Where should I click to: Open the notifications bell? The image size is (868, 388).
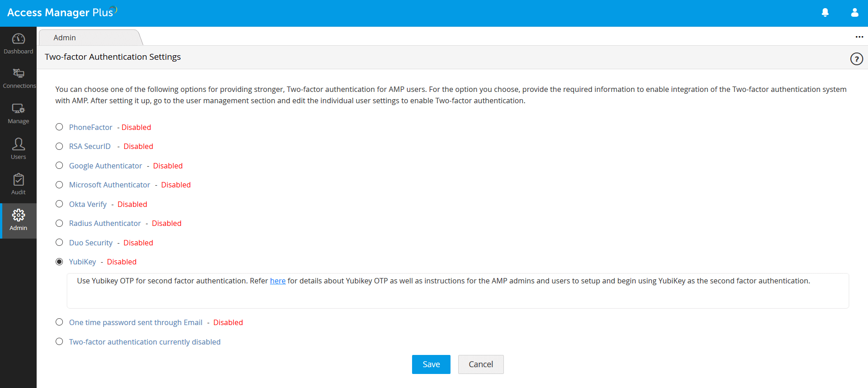coord(825,13)
